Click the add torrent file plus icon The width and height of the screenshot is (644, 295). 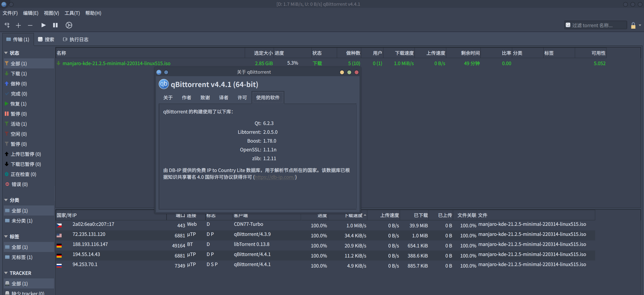coord(18,25)
